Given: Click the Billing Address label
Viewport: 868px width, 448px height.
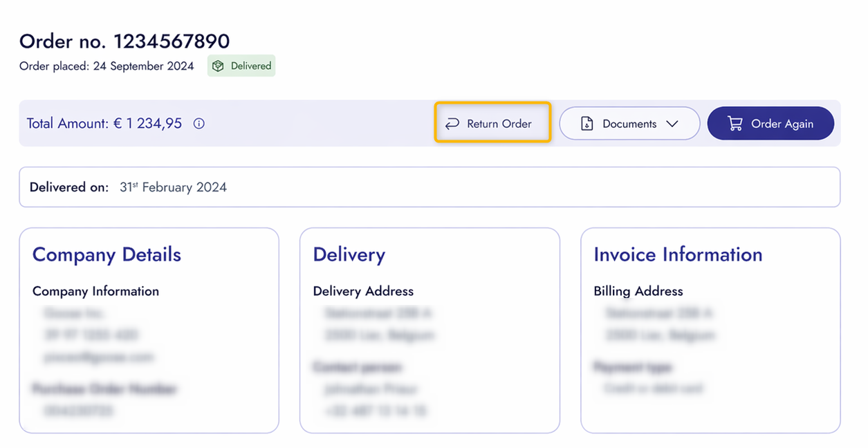Looking at the screenshot, I should coord(638,291).
